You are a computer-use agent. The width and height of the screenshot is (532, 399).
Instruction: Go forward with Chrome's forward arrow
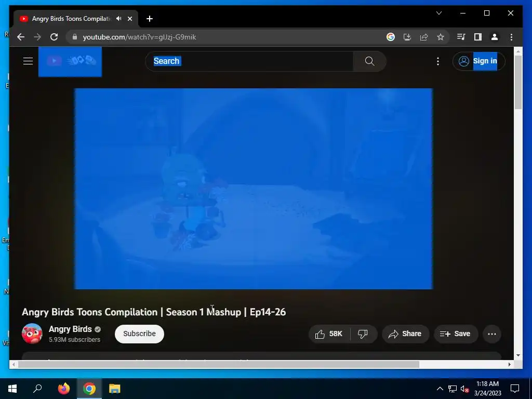click(37, 37)
